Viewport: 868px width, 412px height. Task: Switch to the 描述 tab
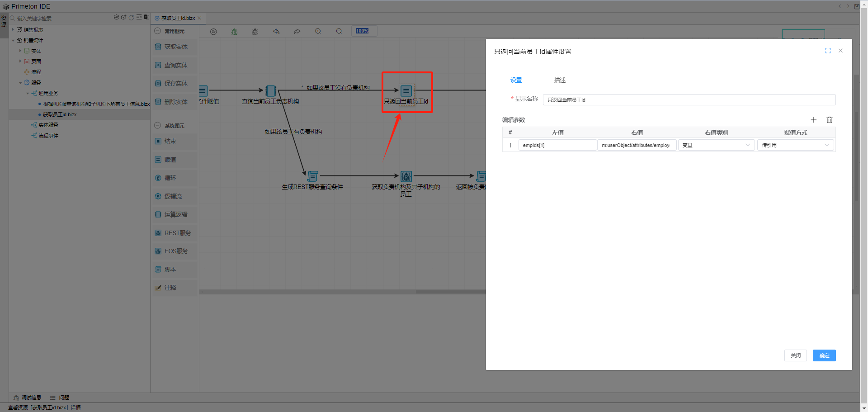point(560,80)
